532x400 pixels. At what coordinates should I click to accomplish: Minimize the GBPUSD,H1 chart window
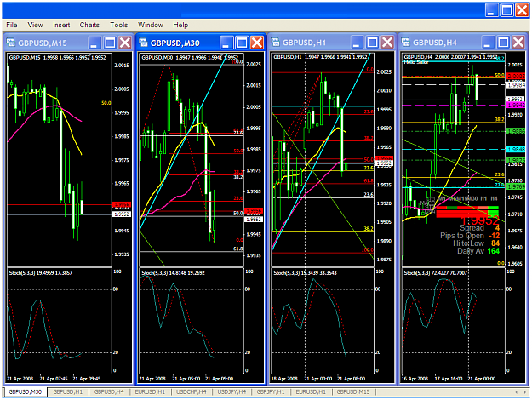click(x=357, y=43)
